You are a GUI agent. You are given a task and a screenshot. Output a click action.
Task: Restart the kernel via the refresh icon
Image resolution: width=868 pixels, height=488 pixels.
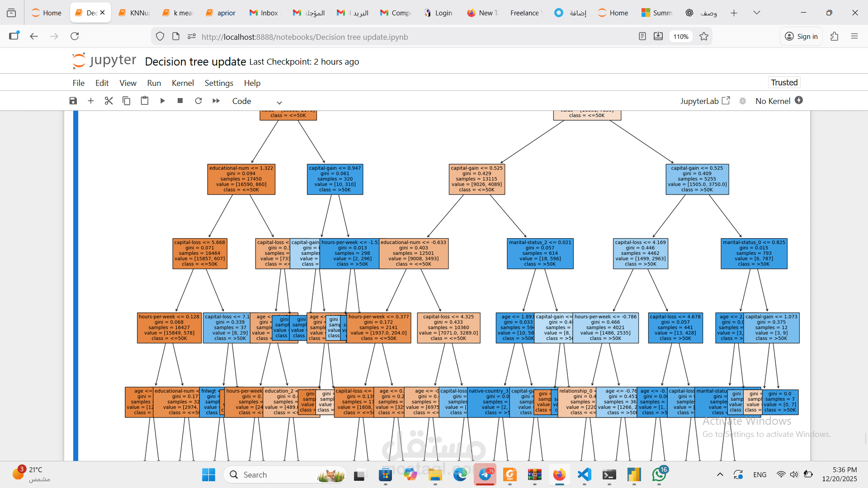198,101
